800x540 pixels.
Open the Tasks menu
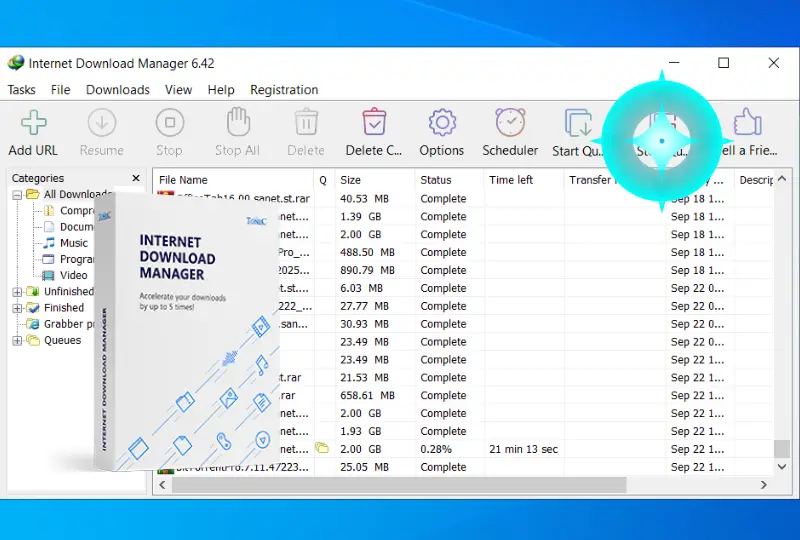point(21,90)
